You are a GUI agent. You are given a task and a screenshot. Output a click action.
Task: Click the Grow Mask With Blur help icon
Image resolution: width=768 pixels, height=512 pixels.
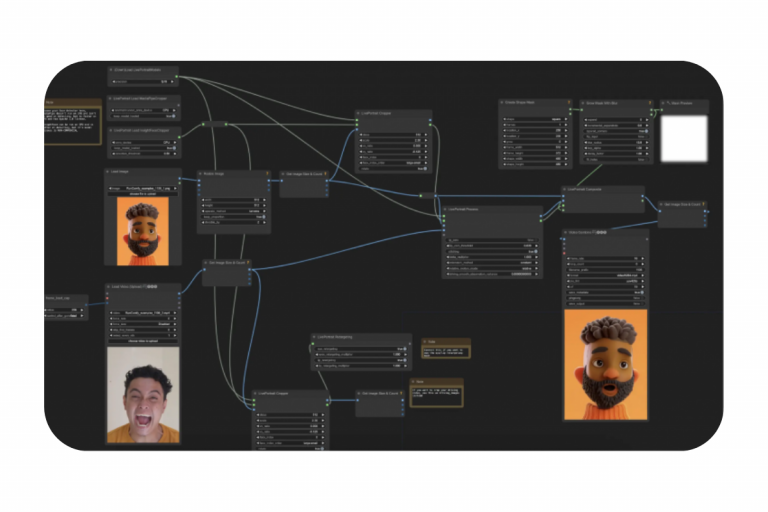650,102
